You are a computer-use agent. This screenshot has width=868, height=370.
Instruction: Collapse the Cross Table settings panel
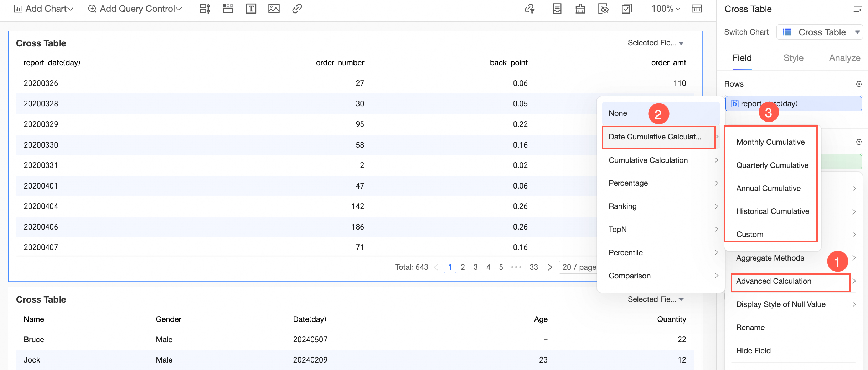tap(858, 10)
